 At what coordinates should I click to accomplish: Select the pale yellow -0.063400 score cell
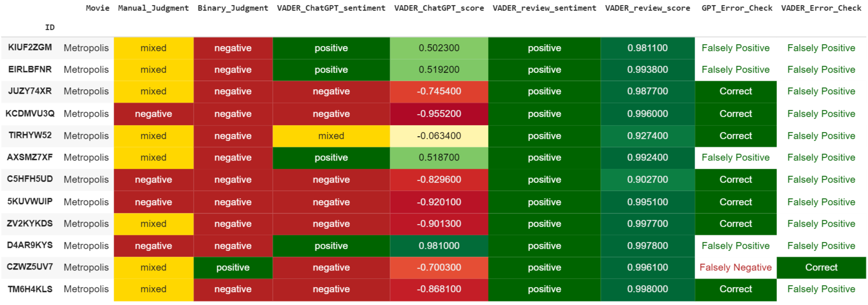click(x=439, y=136)
